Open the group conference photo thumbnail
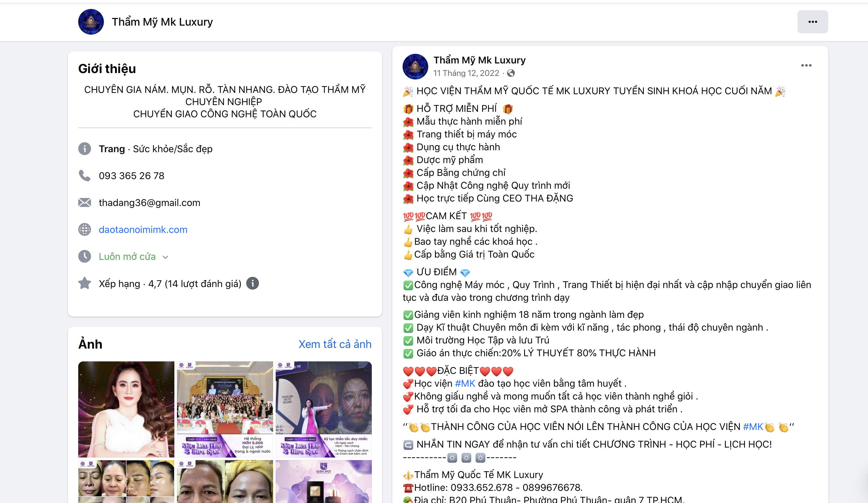This screenshot has width=868, height=503. tap(225, 409)
